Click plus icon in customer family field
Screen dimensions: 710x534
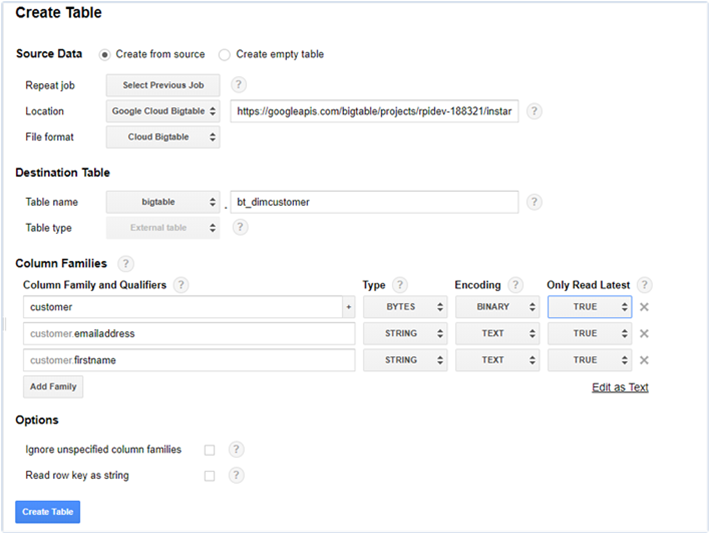point(349,307)
